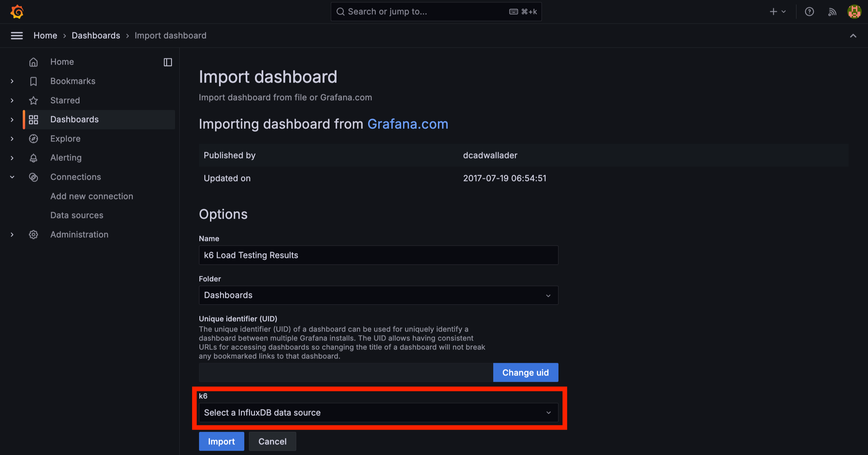This screenshot has height=455, width=868.
Task: Open the hamburger menu toggle
Action: (17, 35)
